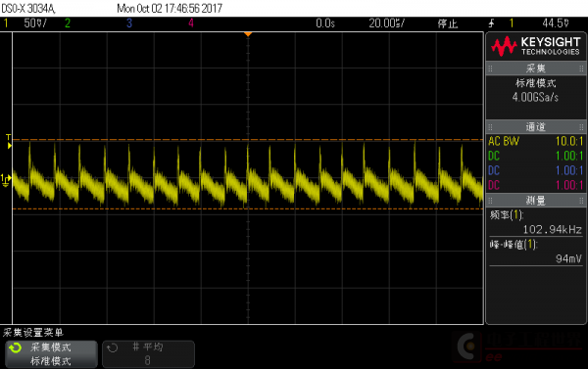Select channel 1 indicator showing 50mV/

pyautogui.click(x=25, y=23)
